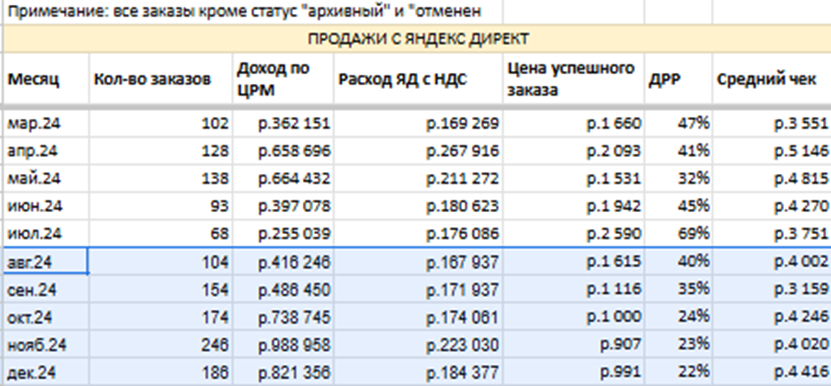Select income cell 'р.397 078'

[283, 206]
